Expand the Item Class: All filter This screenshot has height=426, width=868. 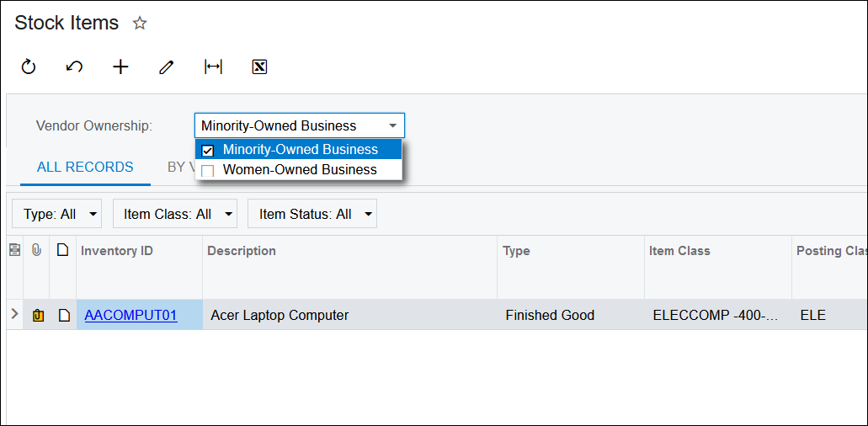174,214
